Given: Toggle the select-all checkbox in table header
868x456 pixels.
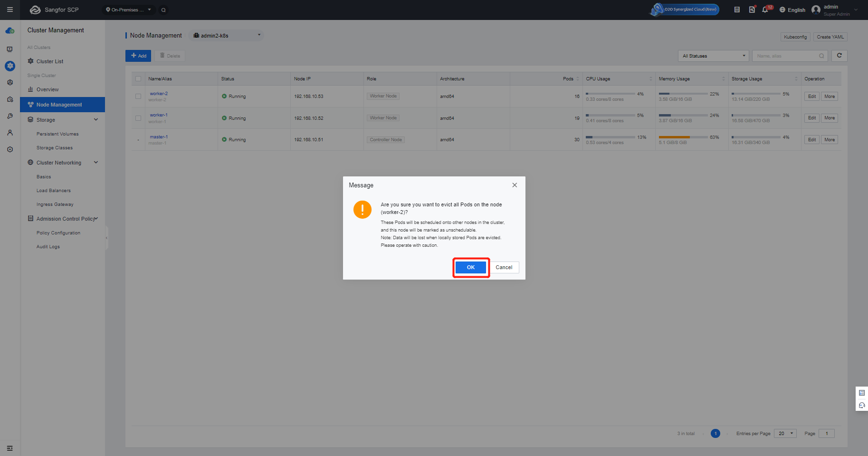Looking at the screenshot, I should 138,79.
